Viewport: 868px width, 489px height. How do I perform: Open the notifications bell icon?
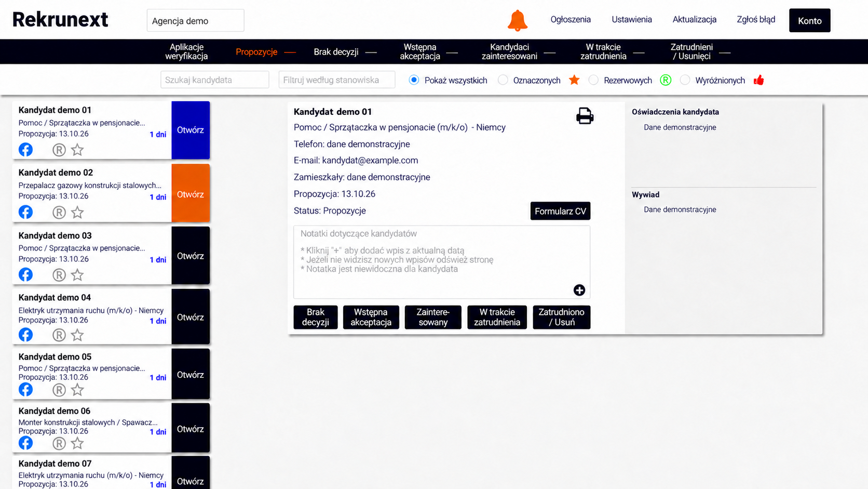tap(517, 20)
